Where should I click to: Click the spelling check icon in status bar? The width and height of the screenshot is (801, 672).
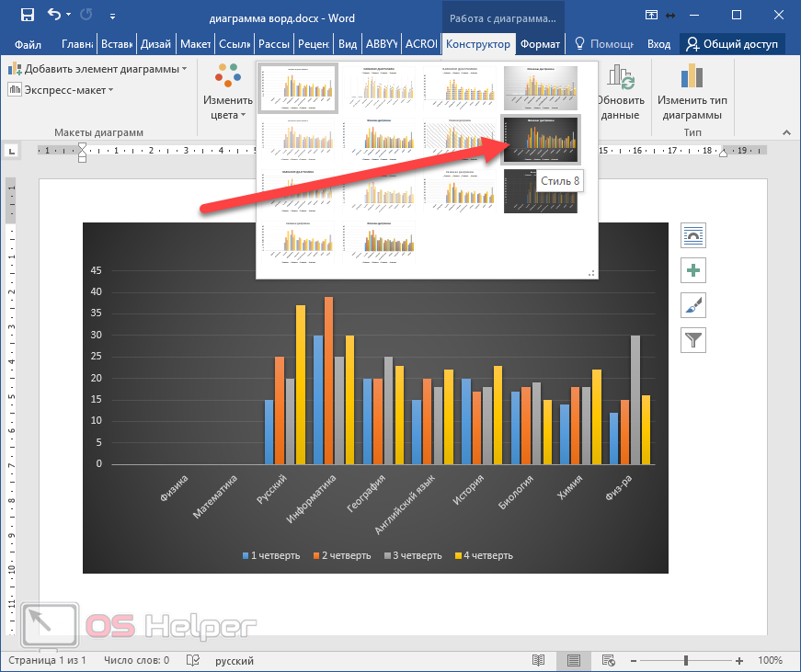pos(193,660)
